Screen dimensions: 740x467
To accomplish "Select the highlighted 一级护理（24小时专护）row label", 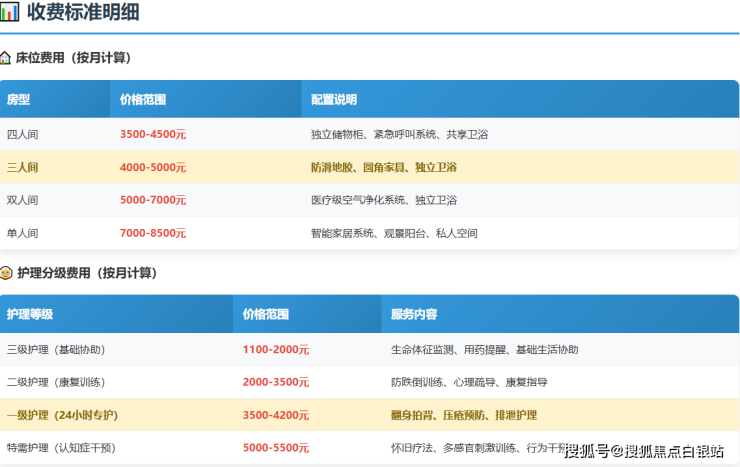I will click(62, 415).
